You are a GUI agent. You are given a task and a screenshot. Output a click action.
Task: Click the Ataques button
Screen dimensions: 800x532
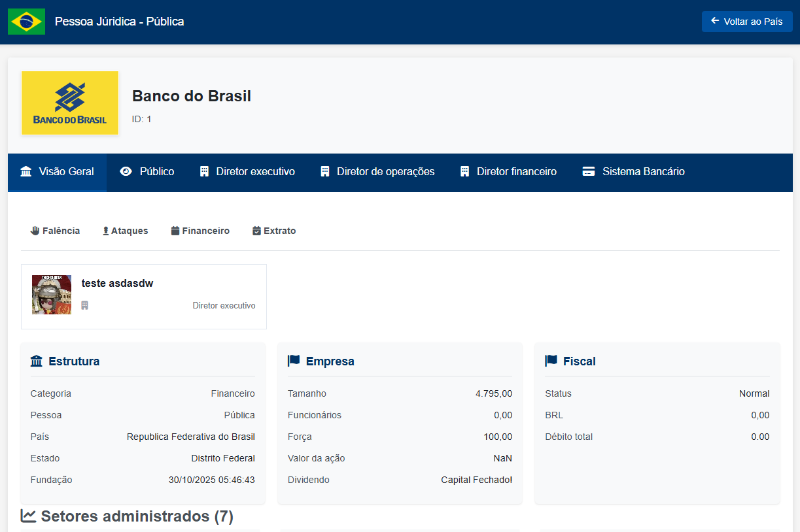[125, 231]
